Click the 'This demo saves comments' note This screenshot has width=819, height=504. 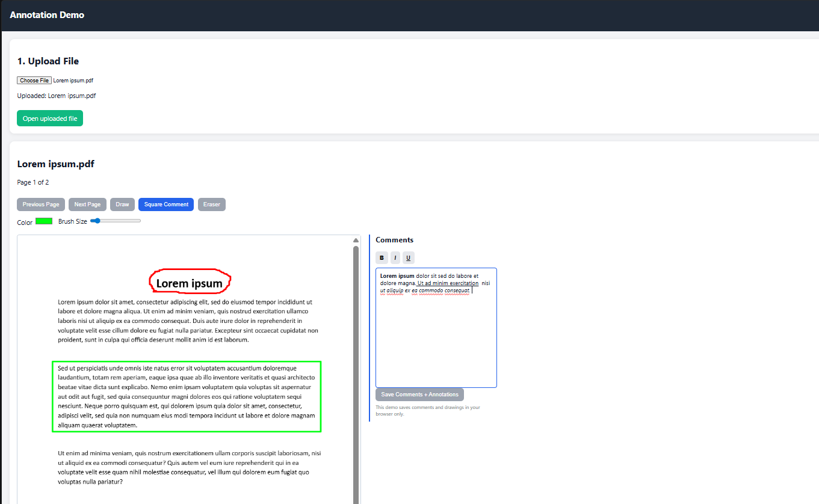tap(428, 410)
